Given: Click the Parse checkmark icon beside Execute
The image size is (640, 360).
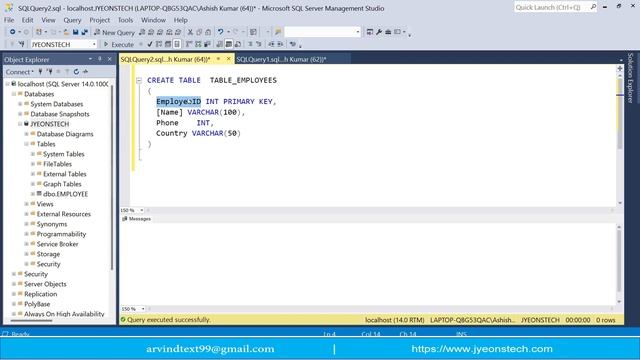Looking at the screenshot, I should tap(150, 44).
